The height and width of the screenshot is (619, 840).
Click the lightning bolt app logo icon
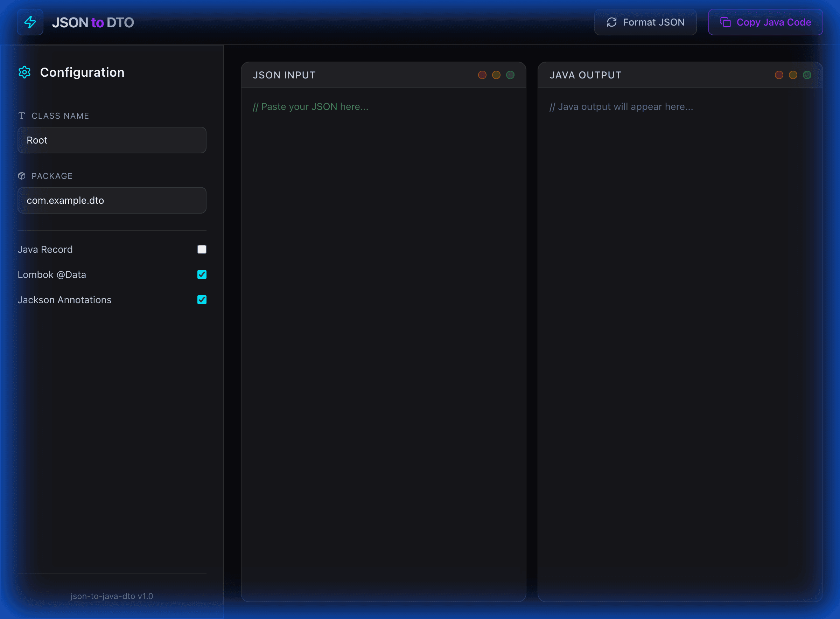(x=30, y=22)
